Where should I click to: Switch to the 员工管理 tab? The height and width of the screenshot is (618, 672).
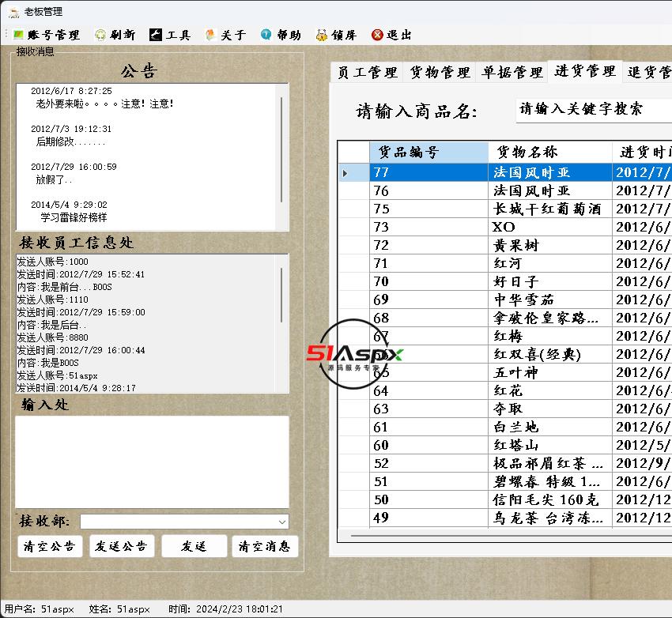[367, 72]
